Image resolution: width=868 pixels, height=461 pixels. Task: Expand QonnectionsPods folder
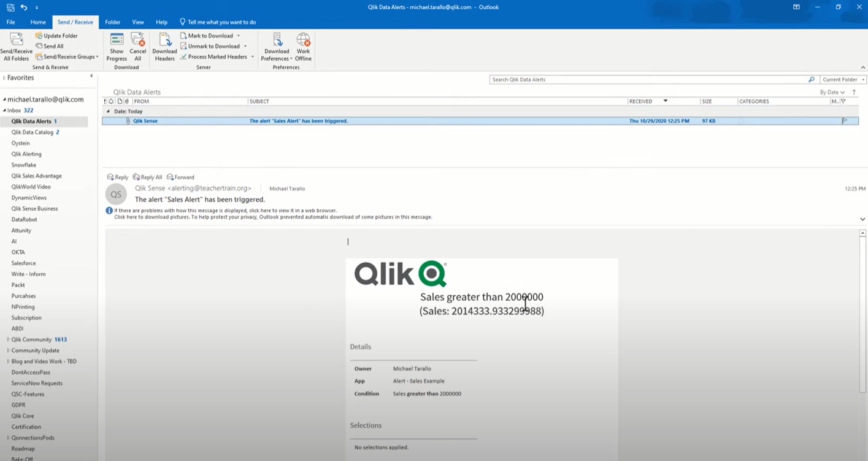(x=9, y=438)
